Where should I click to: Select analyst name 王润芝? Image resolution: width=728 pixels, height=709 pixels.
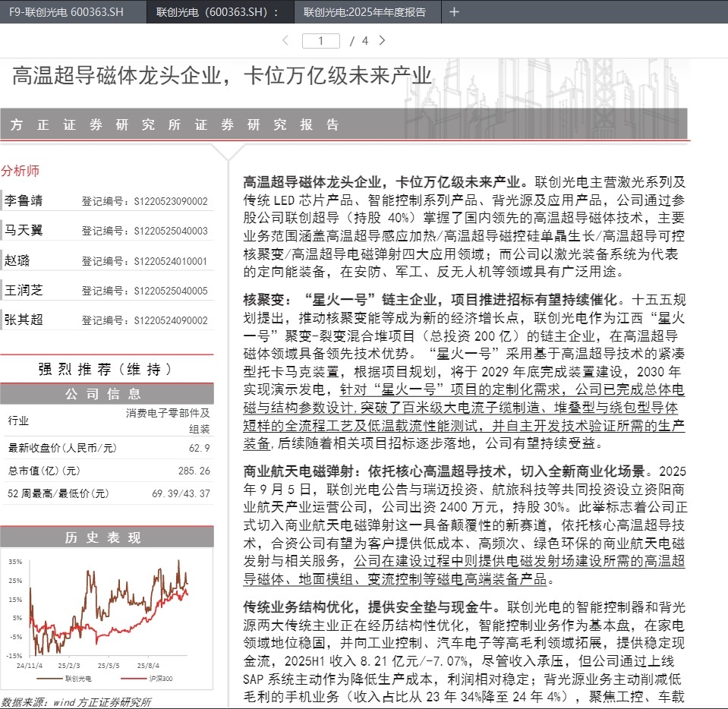click(24, 290)
